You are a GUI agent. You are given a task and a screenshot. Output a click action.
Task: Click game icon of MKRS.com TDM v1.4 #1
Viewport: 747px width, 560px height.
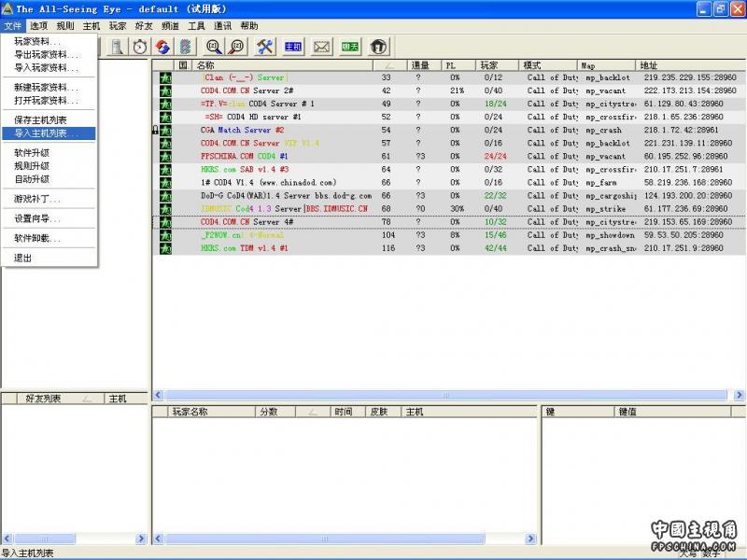tap(165, 248)
